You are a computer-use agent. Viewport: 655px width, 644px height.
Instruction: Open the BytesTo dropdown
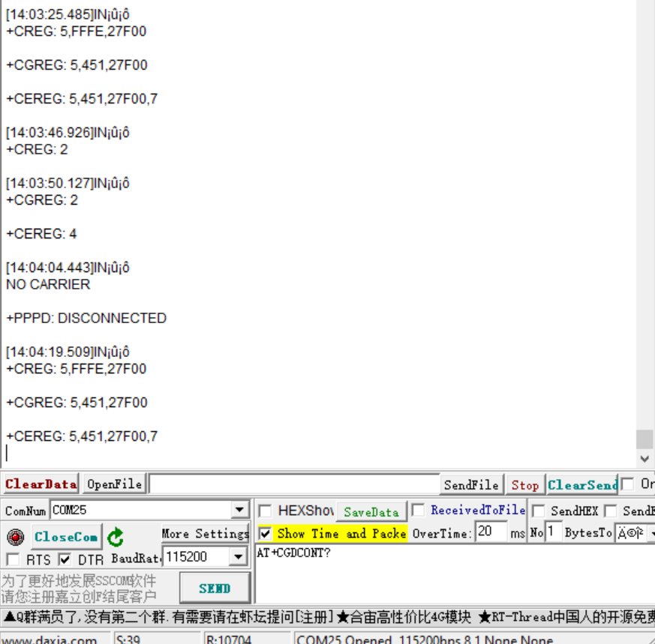click(650, 533)
